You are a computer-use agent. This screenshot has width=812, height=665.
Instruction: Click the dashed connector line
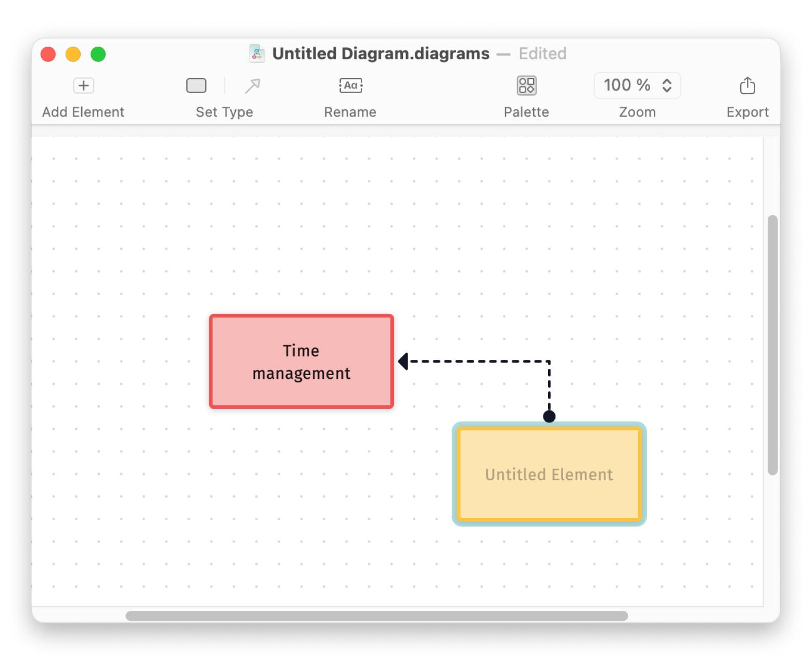pyautogui.click(x=479, y=361)
